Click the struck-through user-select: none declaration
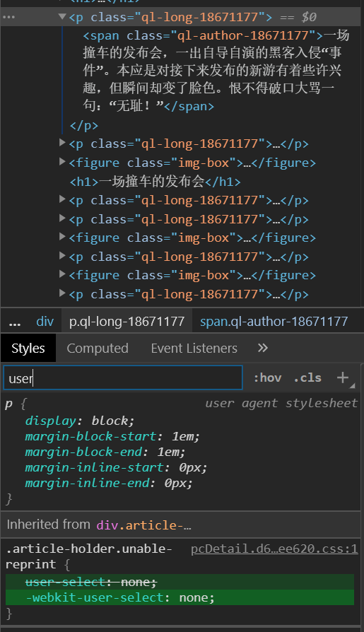The width and height of the screenshot is (364, 632). (x=90, y=582)
